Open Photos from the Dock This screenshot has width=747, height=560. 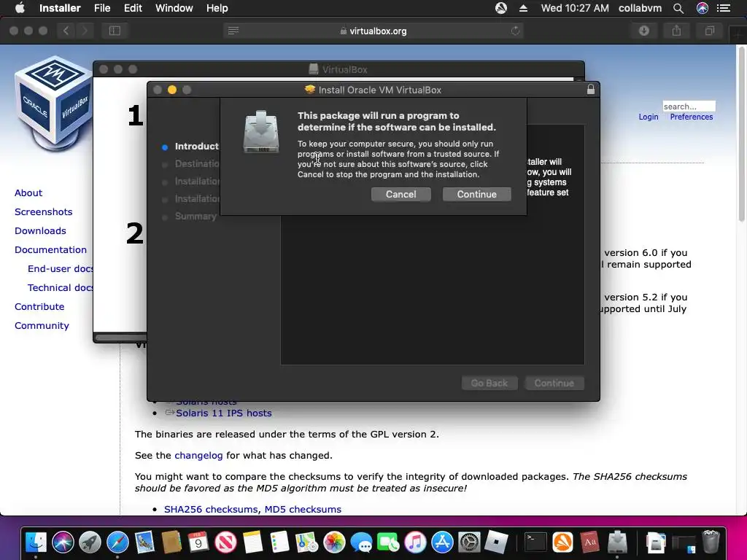pos(334,542)
